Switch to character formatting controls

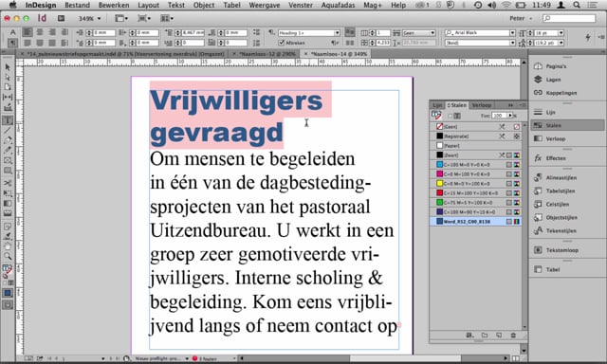(x=12, y=32)
